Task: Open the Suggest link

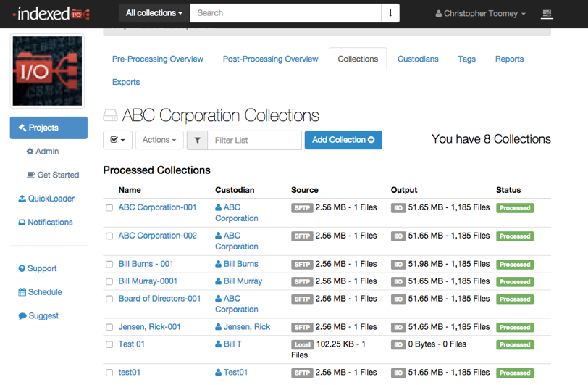Action: 38,316
